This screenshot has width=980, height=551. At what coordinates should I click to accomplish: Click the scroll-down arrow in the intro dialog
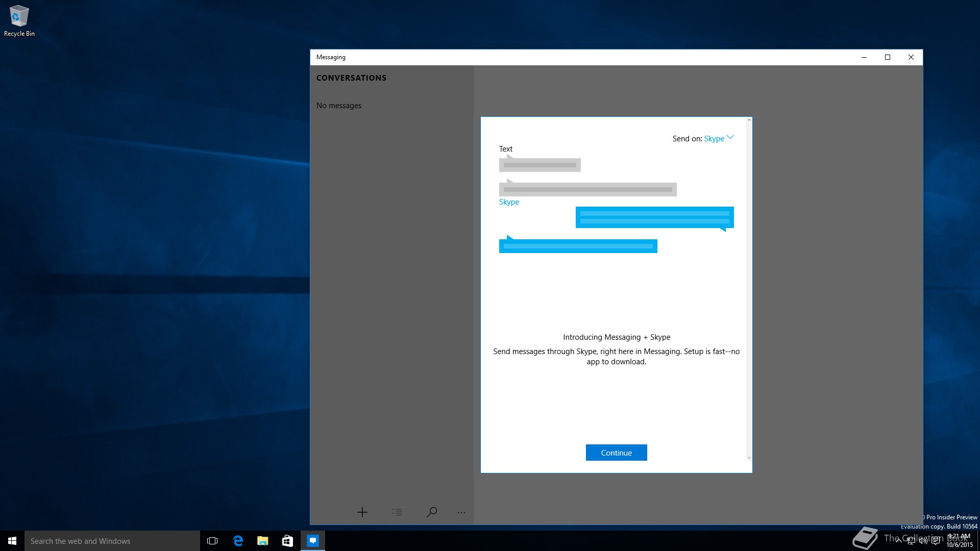pos(749,458)
